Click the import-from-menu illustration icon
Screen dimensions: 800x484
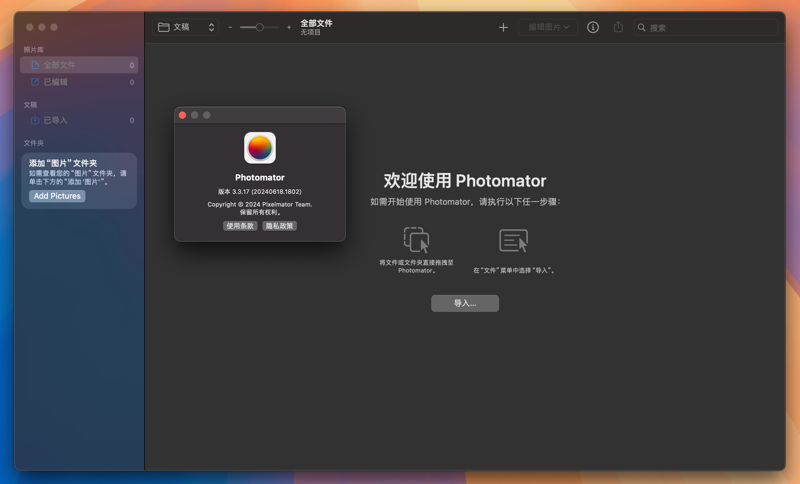[x=513, y=240]
